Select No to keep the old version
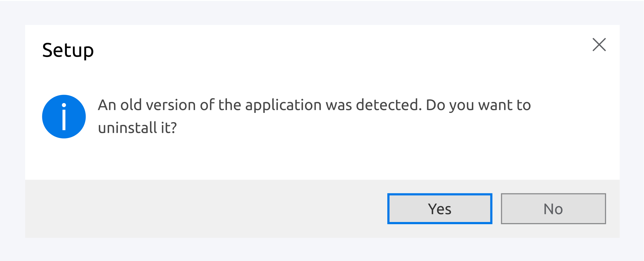 click(x=553, y=209)
